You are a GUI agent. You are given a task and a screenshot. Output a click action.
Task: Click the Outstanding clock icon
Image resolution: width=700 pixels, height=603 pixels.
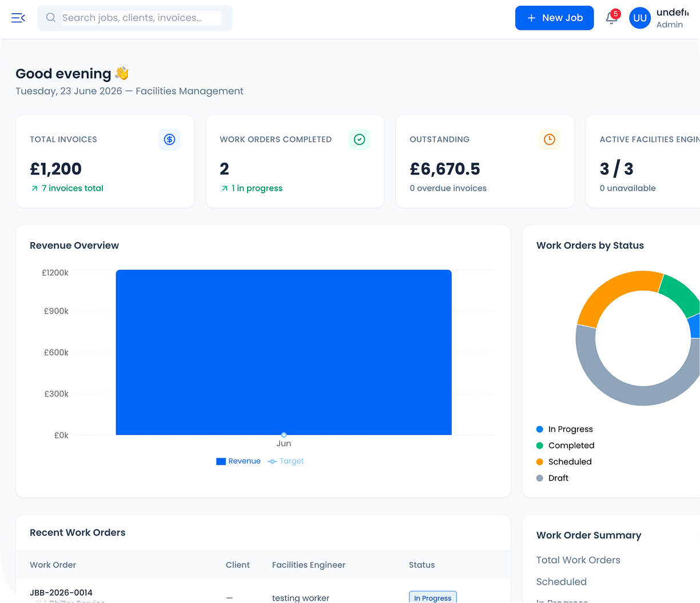coord(549,139)
